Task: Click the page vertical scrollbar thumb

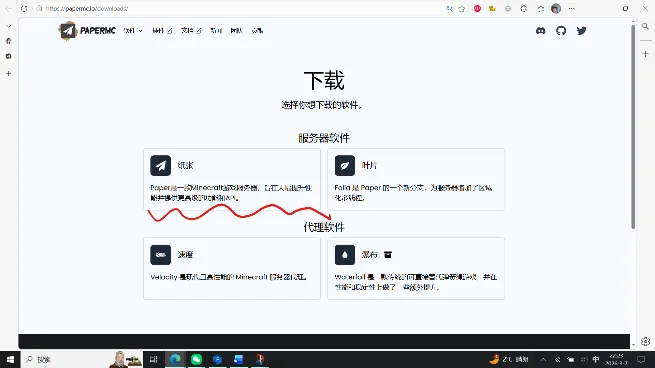Action: pos(633,127)
